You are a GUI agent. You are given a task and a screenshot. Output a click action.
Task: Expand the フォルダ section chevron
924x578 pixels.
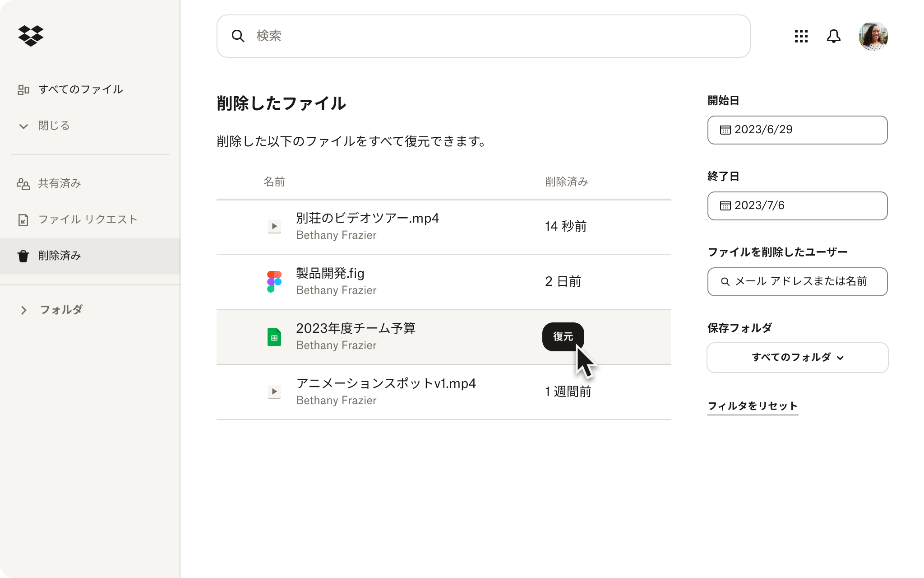(x=24, y=310)
